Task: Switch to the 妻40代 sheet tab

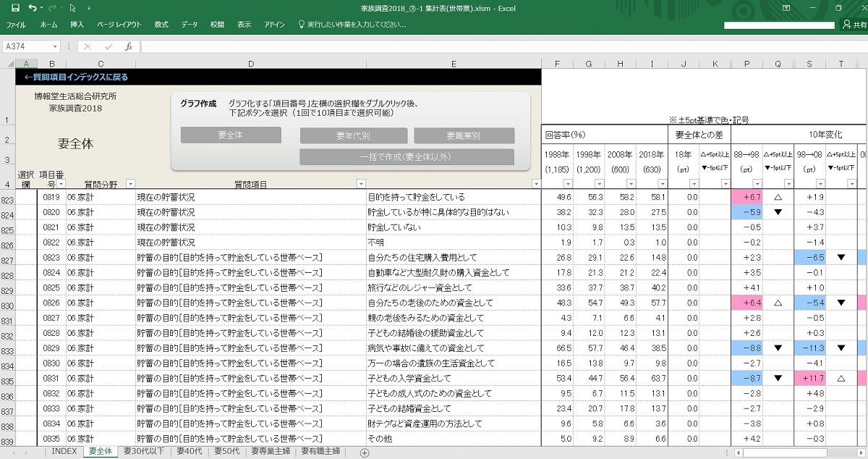Action: tap(190, 452)
